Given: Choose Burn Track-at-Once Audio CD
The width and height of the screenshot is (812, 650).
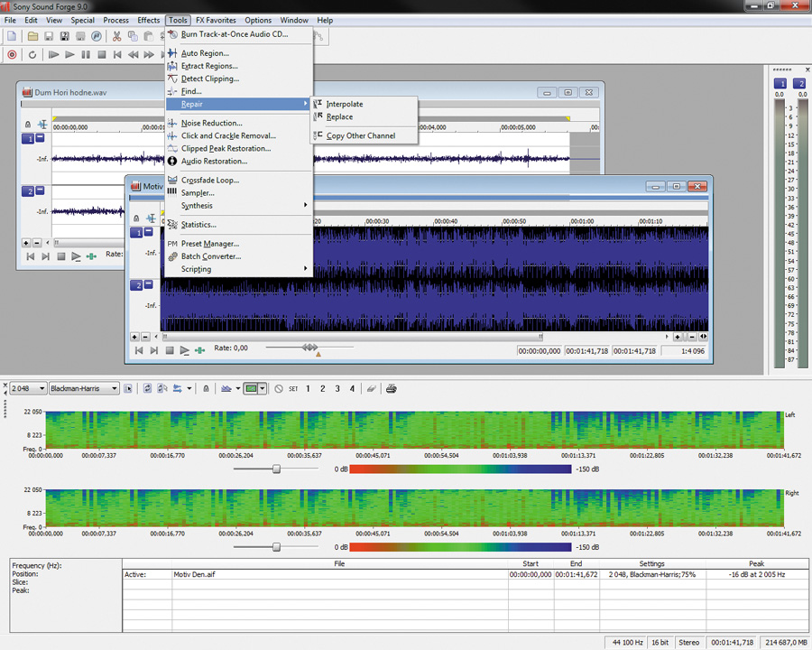Looking at the screenshot, I should tap(239, 34).
